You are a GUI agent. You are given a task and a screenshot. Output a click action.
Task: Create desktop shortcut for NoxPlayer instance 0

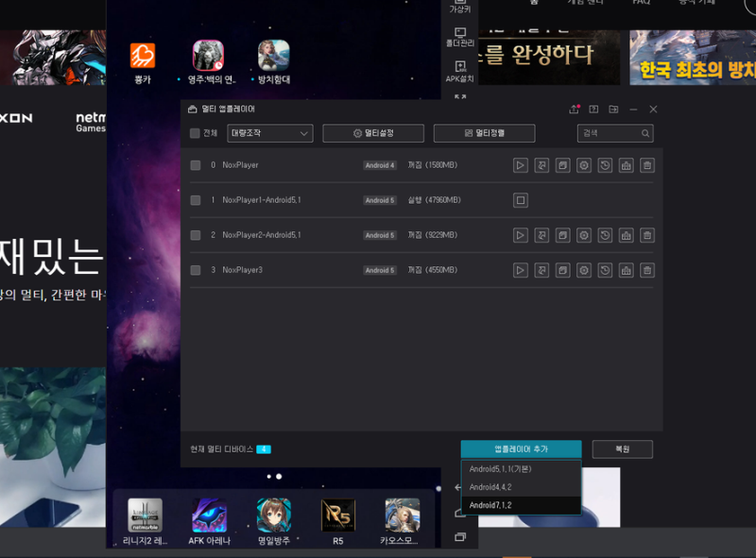pyautogui.click(x=541, y=165)
